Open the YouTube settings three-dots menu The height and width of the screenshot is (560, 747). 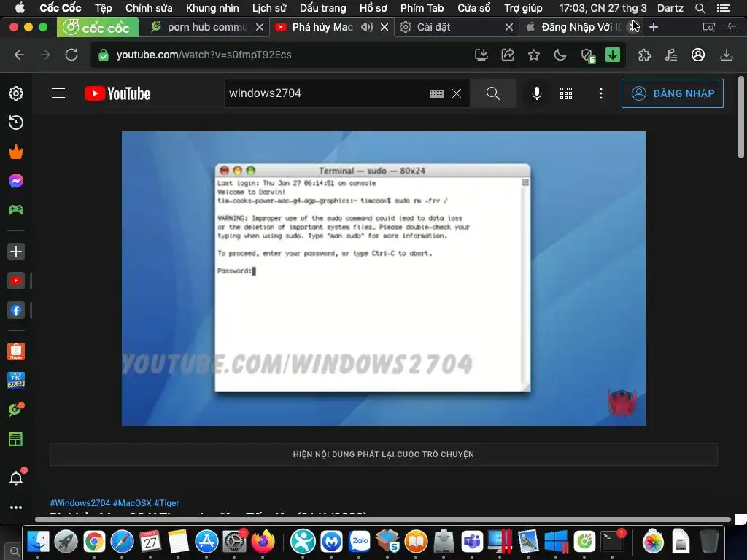pos(601,93)
